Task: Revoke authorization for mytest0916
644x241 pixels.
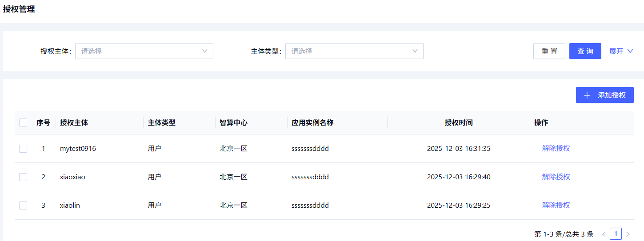Action: coord(556,149)
